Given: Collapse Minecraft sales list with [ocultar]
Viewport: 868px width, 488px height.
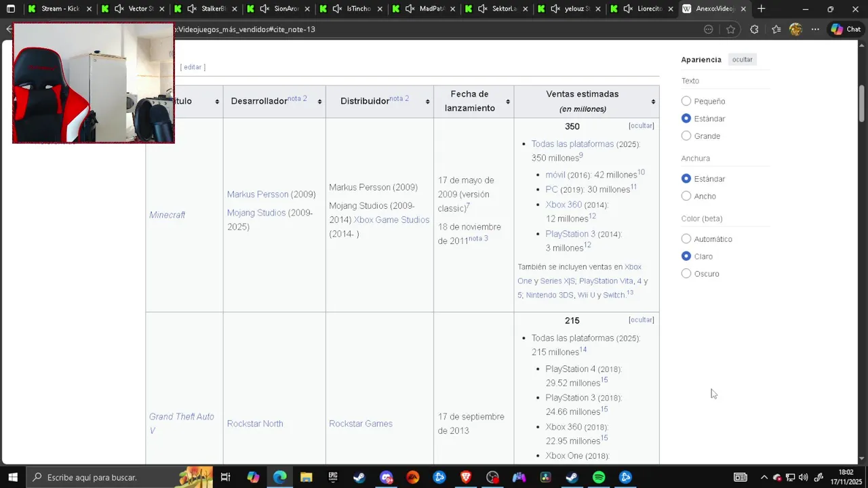Looking at the screenshot, I should tap(641, 126).
